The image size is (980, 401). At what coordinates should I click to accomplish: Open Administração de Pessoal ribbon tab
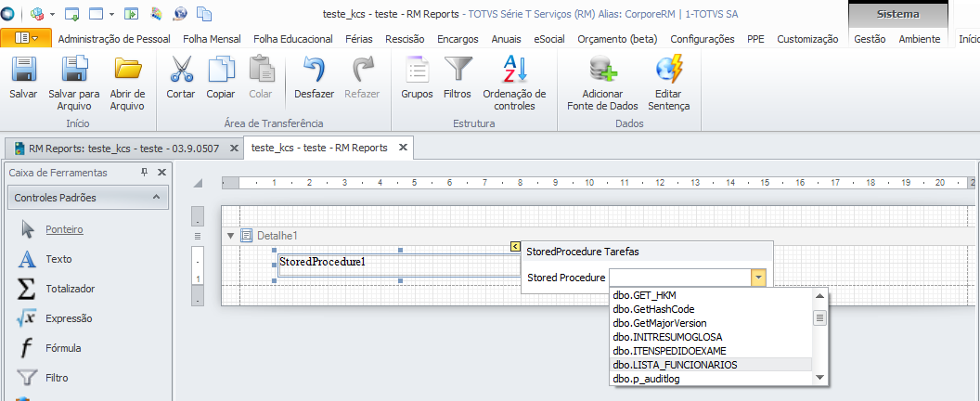[x=114, y=39]
